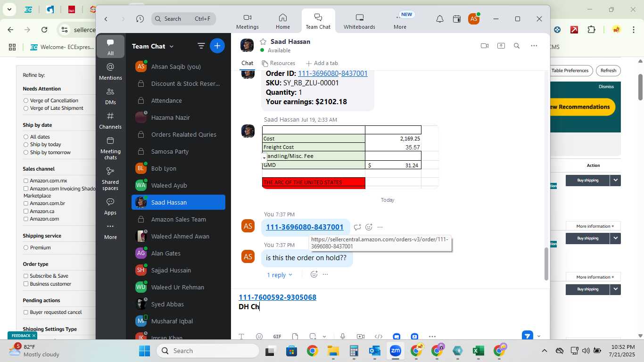Open the calendar icon in Zoom header
The height and width of the screenshot is (362, 644).
tap(456, 19)
